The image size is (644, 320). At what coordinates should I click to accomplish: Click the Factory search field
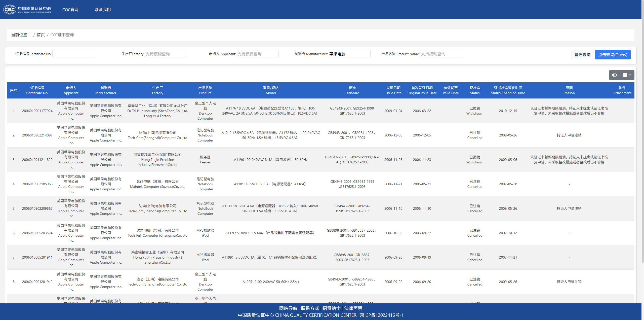pos(166,54)
